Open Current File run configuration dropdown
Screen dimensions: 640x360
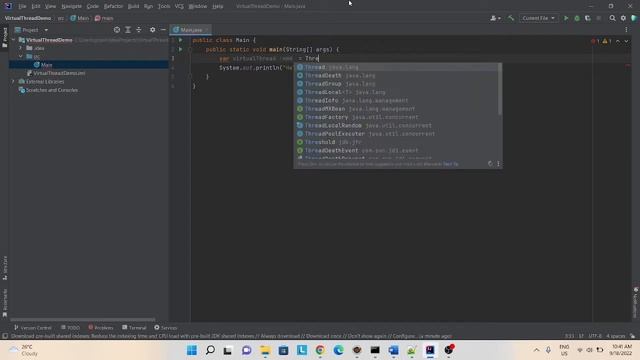tap(538, 18)
